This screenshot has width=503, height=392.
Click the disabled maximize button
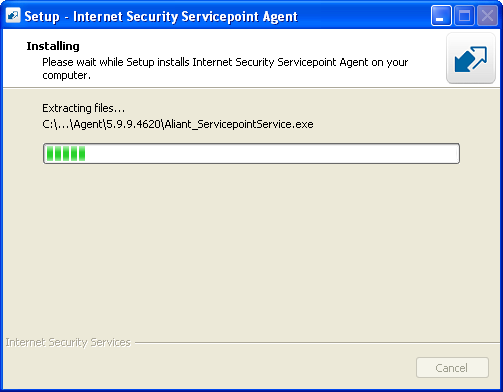click(464, 15)
